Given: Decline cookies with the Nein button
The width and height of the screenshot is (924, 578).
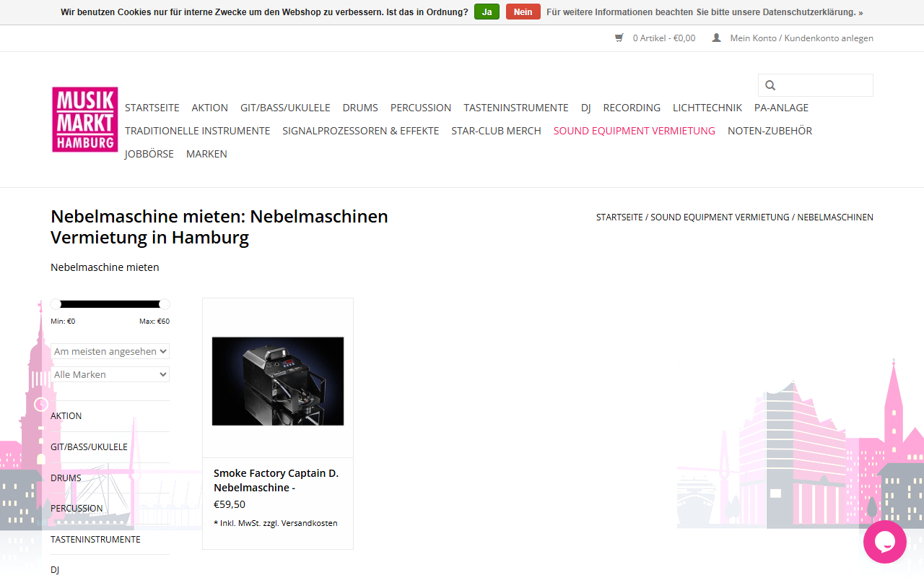Looking at the screenshot, I should (523, 12).
